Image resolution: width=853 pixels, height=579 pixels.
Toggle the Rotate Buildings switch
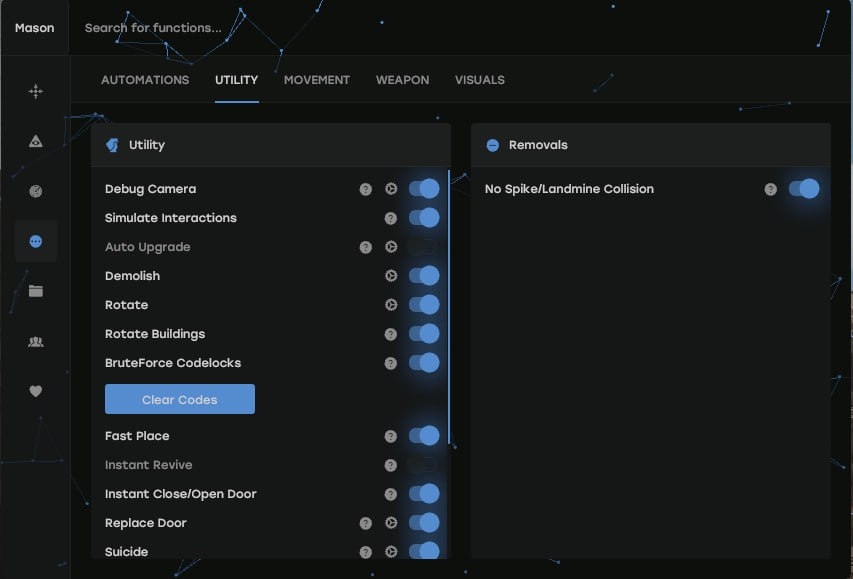point(424,334)
